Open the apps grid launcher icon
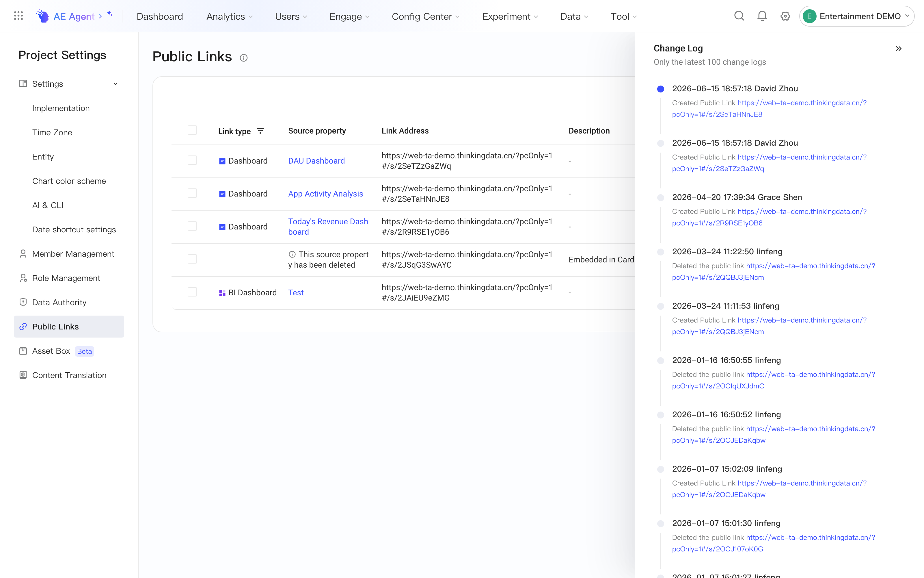Viewport: 924px width, 578px height. [18, 16]
